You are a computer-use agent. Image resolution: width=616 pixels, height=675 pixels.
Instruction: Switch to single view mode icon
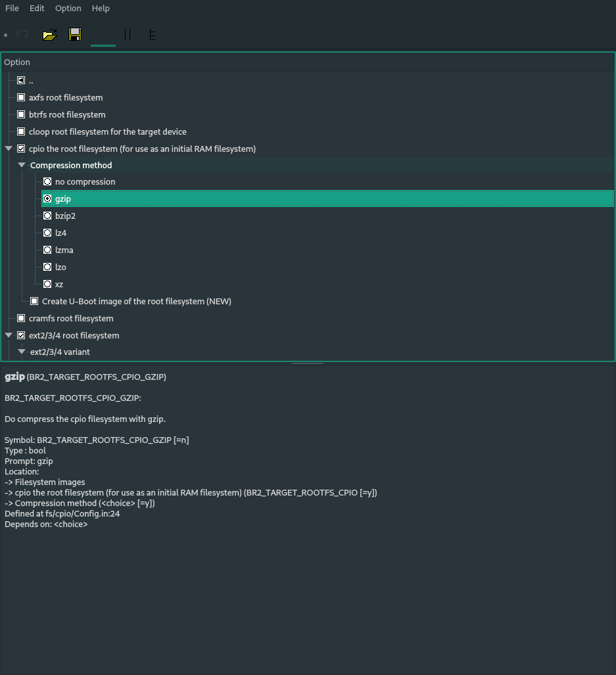[103, 34]
